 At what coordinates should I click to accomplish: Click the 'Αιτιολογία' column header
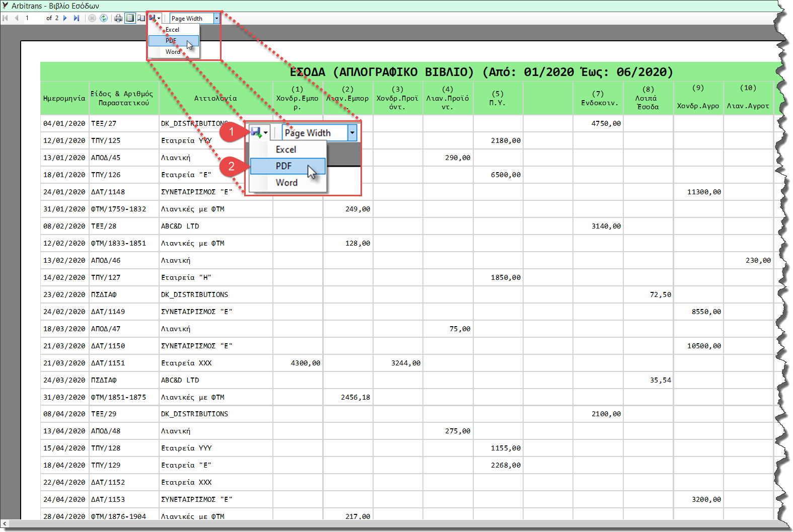point(215,98)
